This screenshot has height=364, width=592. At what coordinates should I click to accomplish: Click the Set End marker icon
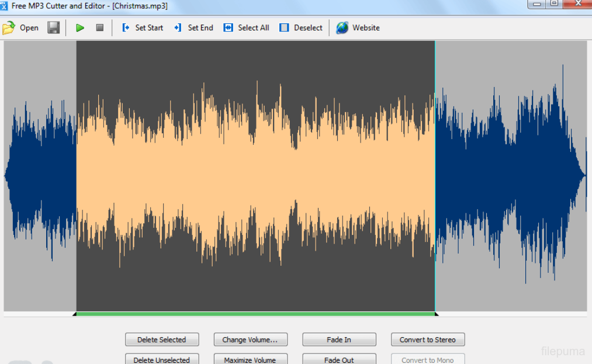tap(178, 27)
